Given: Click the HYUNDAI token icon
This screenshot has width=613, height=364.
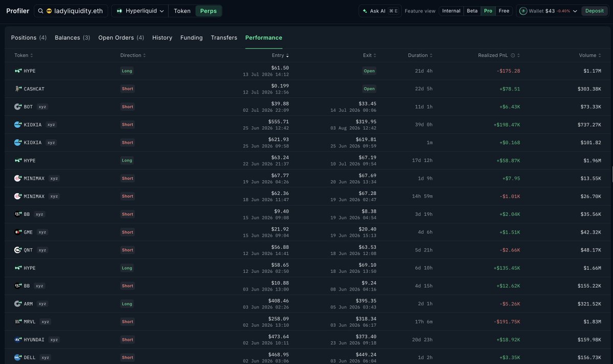Looking at the screenshot, I should pyautogui.click(x=18, y=339).
